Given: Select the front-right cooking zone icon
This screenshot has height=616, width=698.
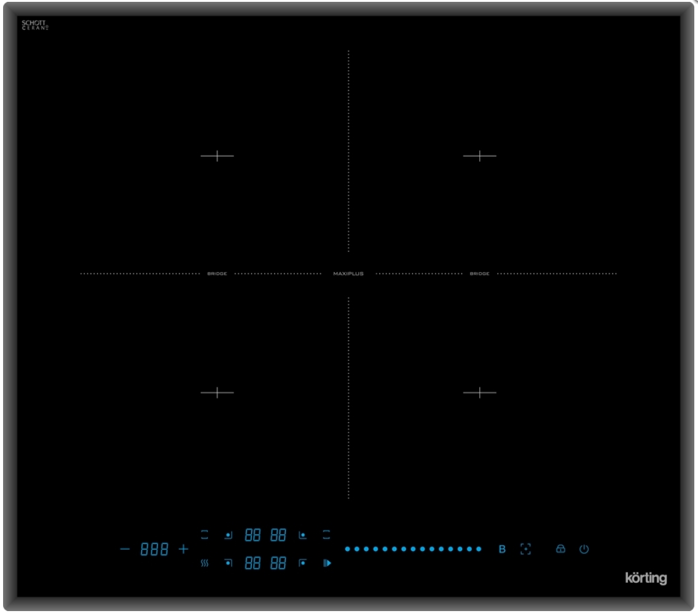Looking at the screenshot, I should coord(302,563).
